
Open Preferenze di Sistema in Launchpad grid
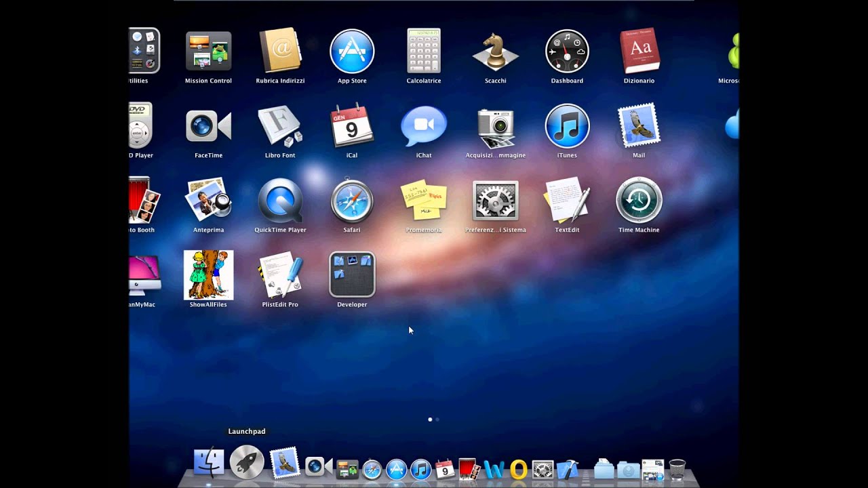(496, 200)
